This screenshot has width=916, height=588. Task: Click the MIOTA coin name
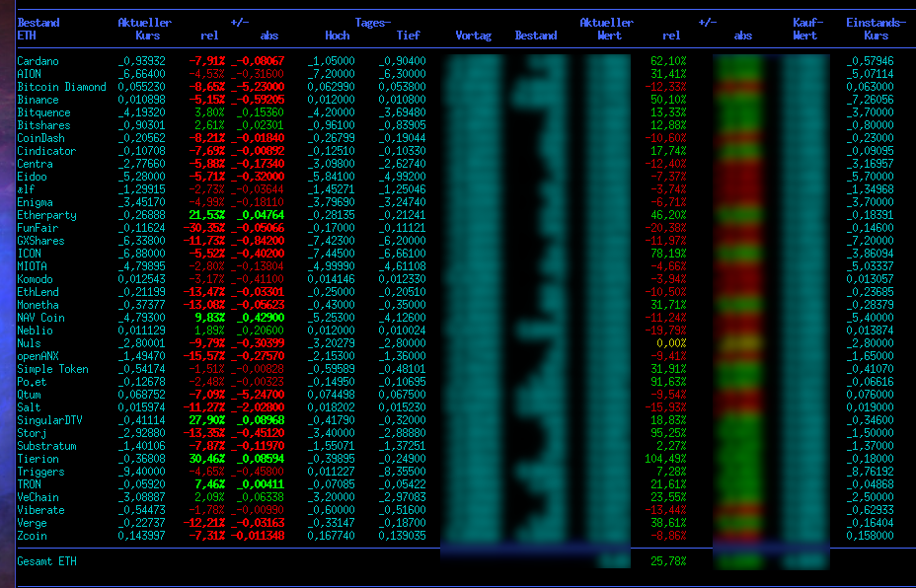tap(33, 266)
